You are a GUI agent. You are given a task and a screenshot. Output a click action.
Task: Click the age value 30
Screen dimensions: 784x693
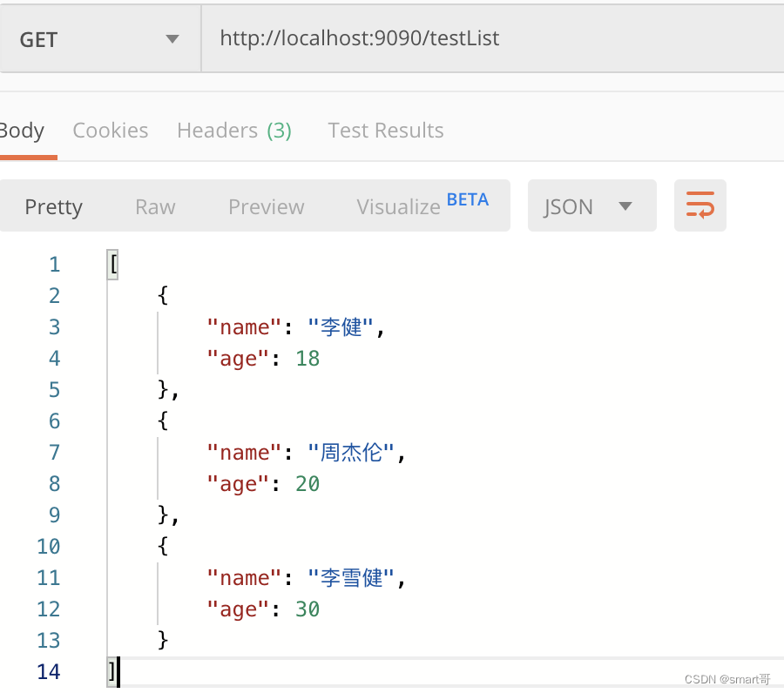tap(308, 609)
